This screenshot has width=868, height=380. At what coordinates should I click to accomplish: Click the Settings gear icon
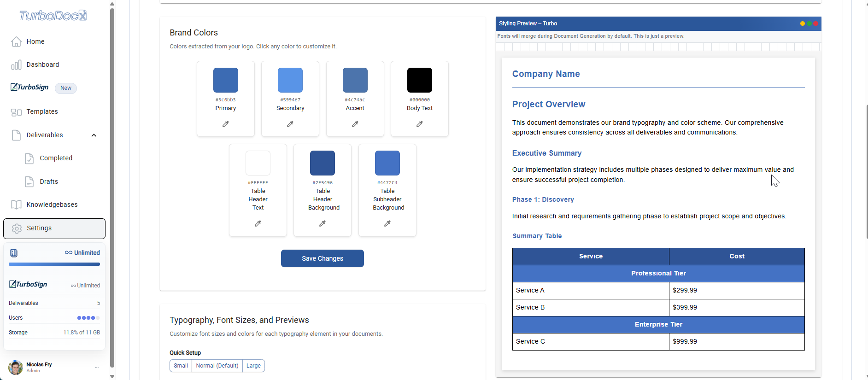[x=17, y=228]
